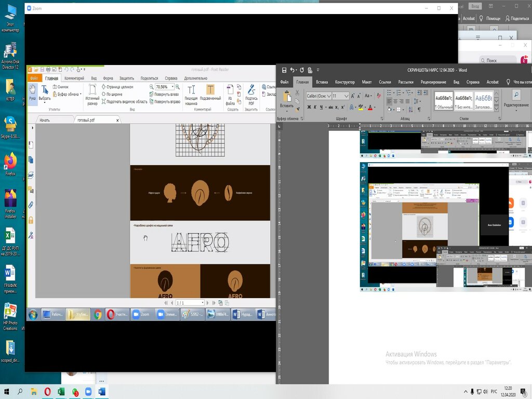This screenshot has width=532, height=399.
Task: Click the Подпись PDF sign icon
Action: (251, 95)
